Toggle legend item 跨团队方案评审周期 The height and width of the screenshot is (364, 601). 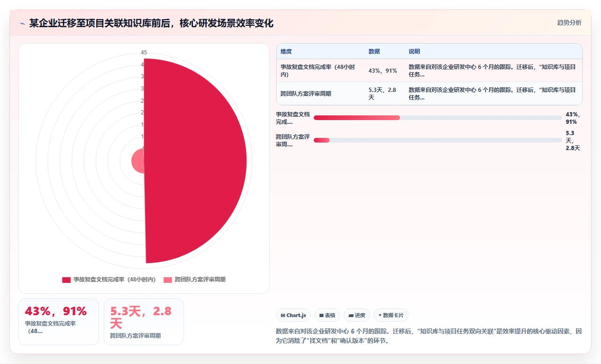tap(194, 280)
